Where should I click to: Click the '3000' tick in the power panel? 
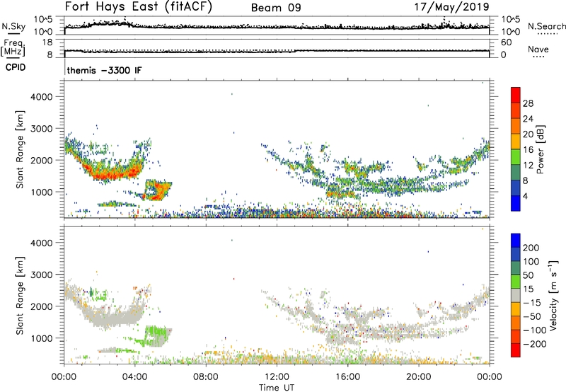(x=41, y=129)
